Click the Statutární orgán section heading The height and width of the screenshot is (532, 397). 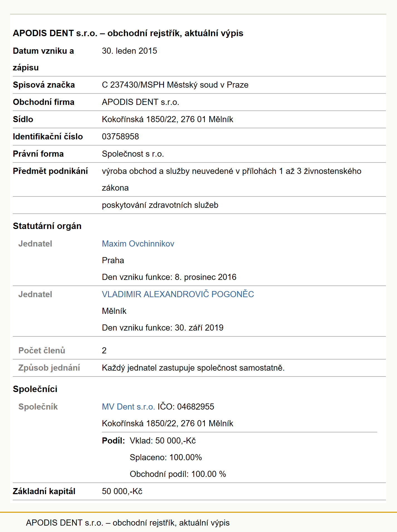[x=47, y=226]
